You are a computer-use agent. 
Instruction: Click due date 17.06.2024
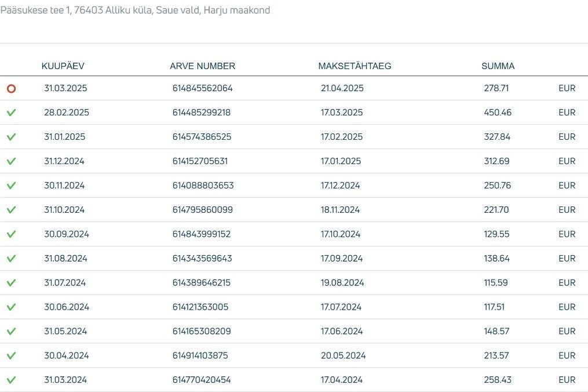342,331
